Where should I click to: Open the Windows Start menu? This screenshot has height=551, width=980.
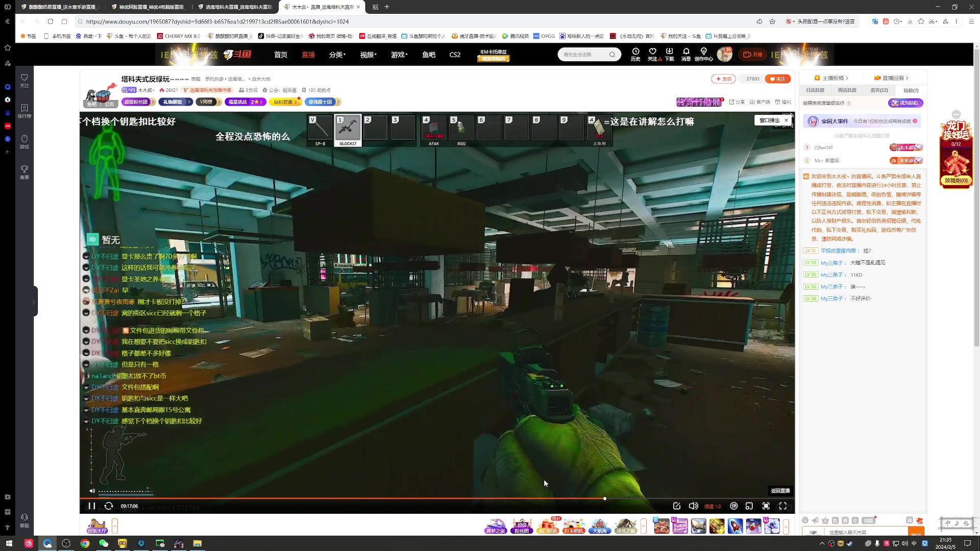click(x=9, y=543)
